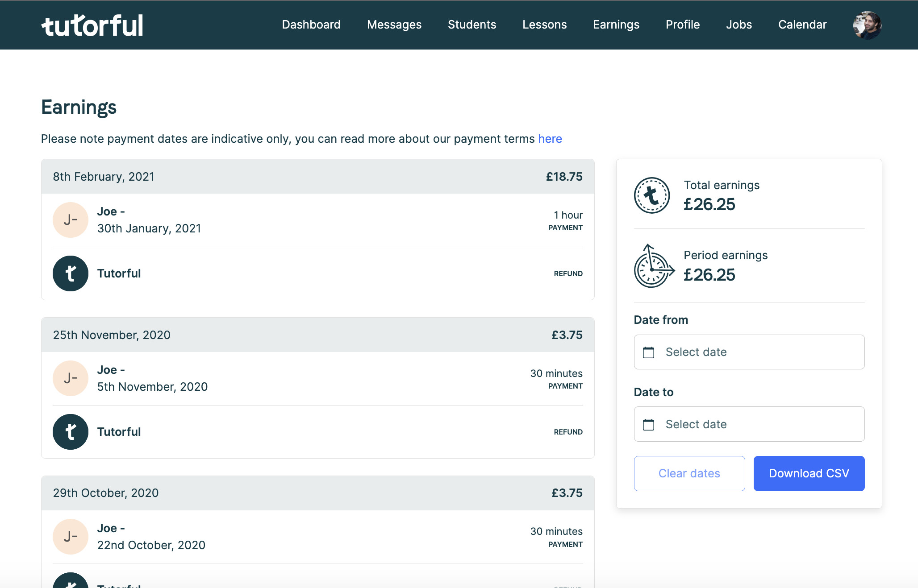
Task: Click Joe's avatar for 30th January, 2021
Action: (x=71, y=220)
